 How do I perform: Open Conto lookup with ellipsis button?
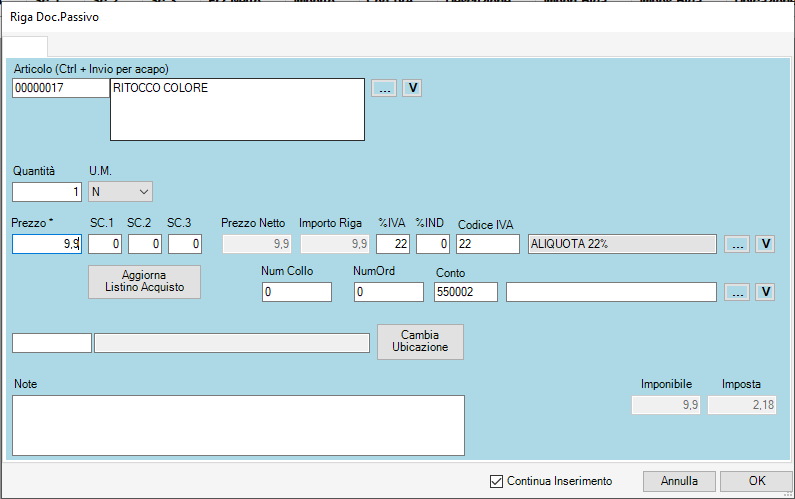736,292
